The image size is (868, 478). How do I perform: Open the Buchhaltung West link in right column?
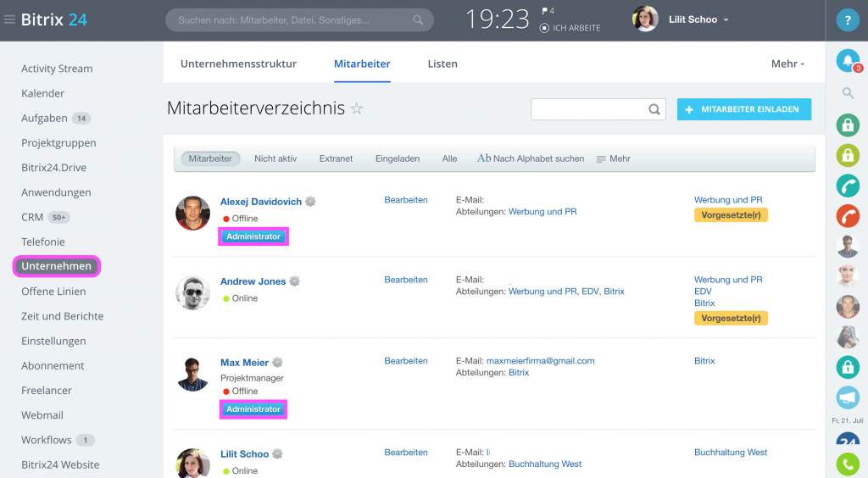click(731, 453)
